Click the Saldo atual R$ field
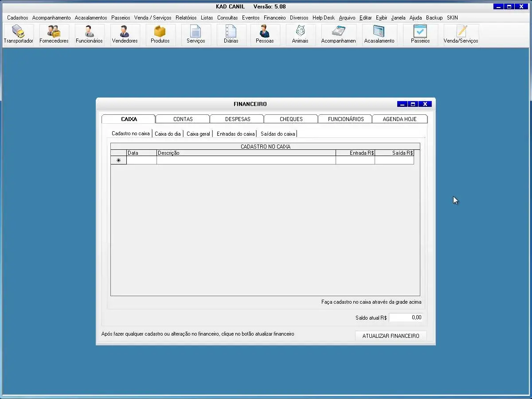Image resolution: width=532 pixels, height=399 pixels. tap(406, 317)
